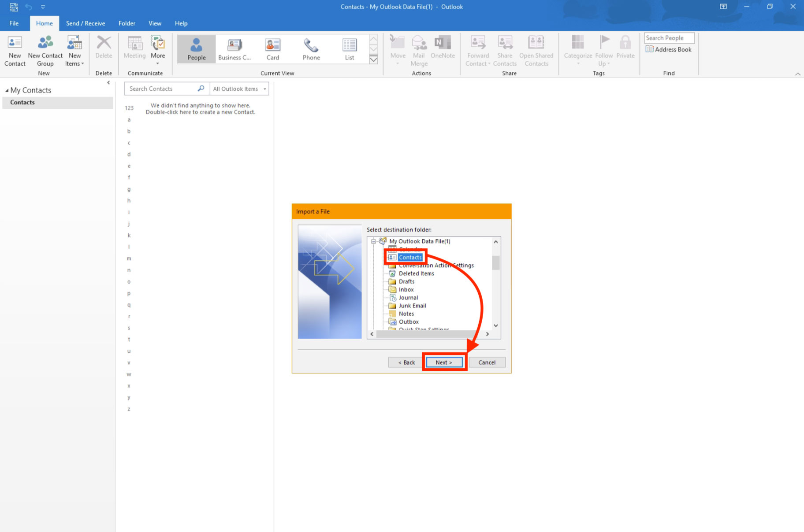Collapse the My Outlook Data File tree node
This screenshot has height=532, width=804.
pyautogui.click(x=373, y=241)
